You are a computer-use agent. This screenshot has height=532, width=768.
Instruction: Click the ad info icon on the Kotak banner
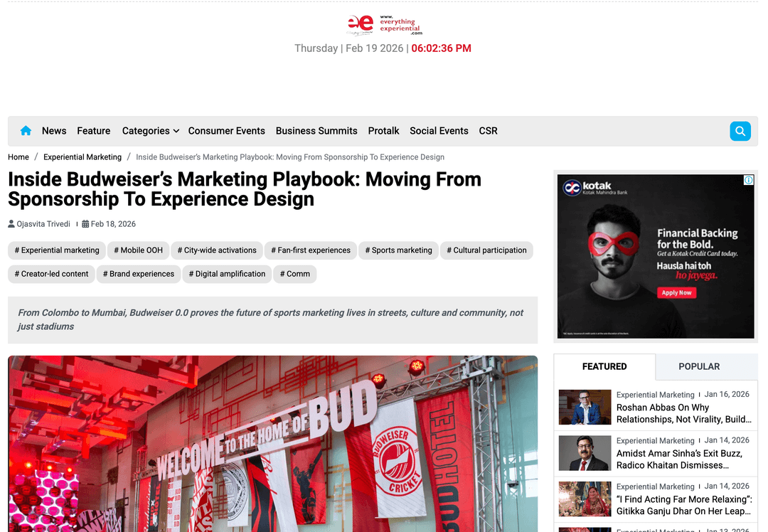[x=747, y=180]
